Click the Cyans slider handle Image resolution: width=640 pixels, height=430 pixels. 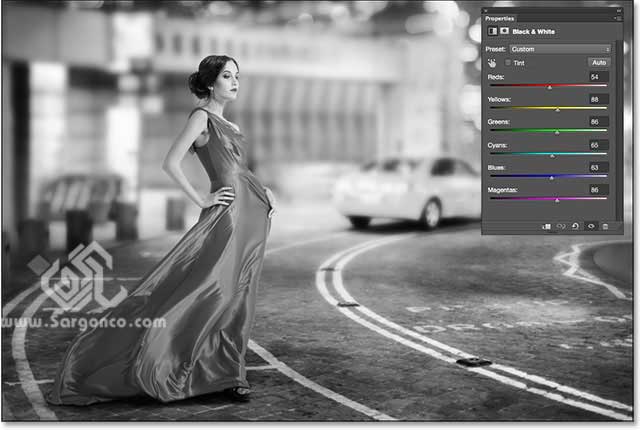coord(553,156)
